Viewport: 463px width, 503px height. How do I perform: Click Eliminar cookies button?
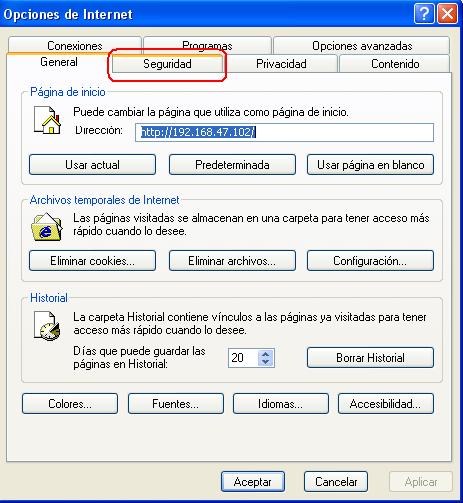pos(92,261)
